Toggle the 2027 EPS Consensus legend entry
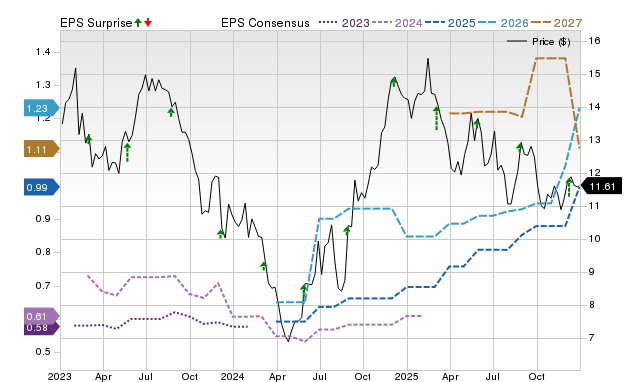Screen dimensions: 640x382 (556, 23)
